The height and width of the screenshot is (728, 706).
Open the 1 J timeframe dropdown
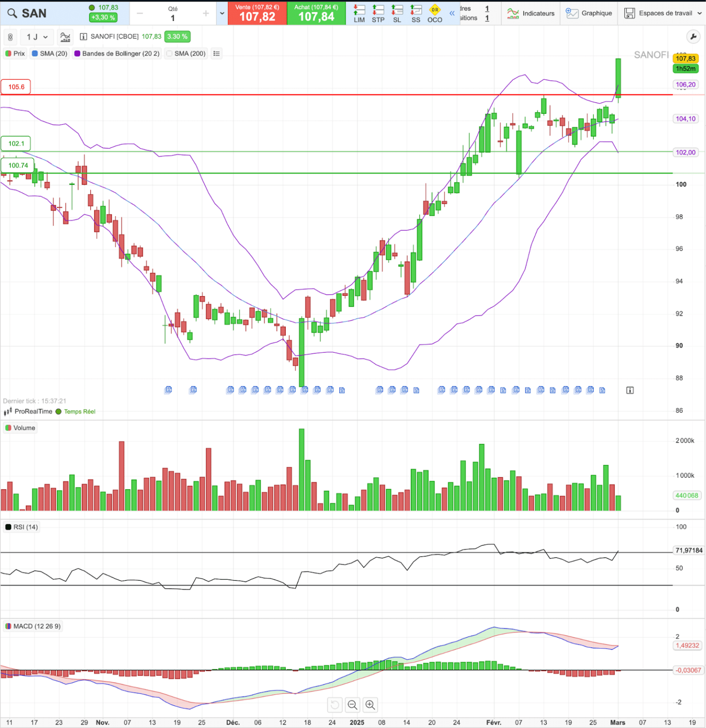(x=37, y=37)
